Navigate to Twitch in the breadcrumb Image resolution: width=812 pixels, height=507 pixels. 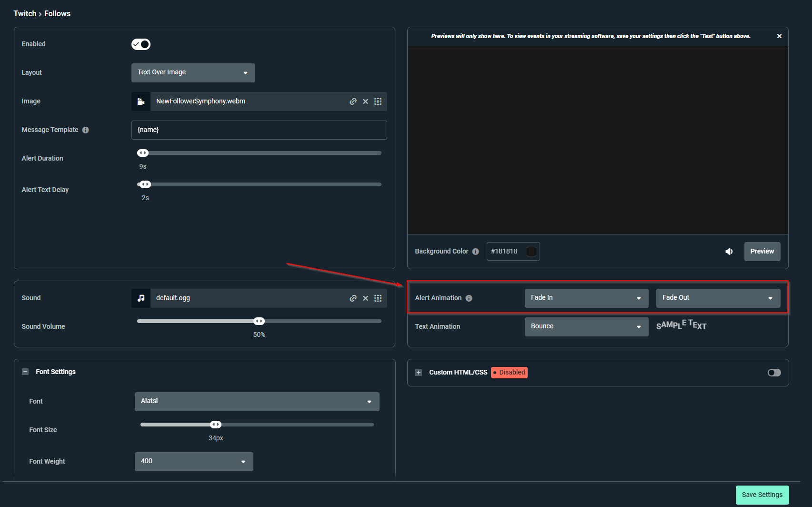click(25, 13)
